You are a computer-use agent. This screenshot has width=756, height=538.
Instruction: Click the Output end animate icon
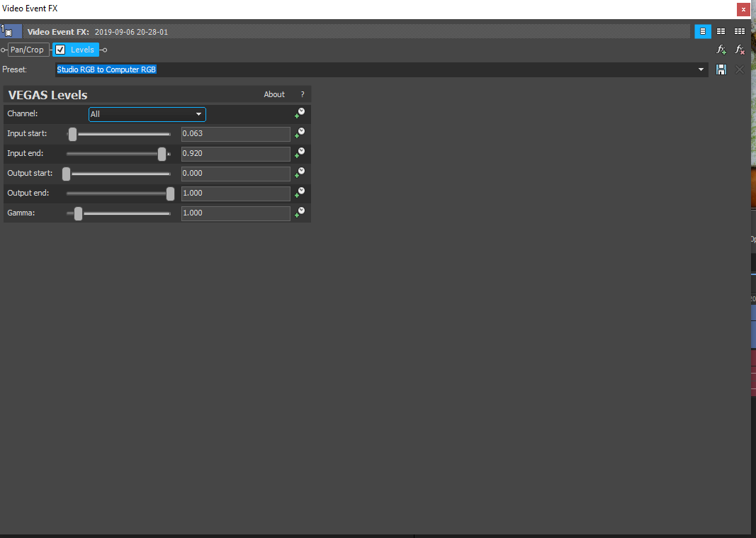point(300,193)
